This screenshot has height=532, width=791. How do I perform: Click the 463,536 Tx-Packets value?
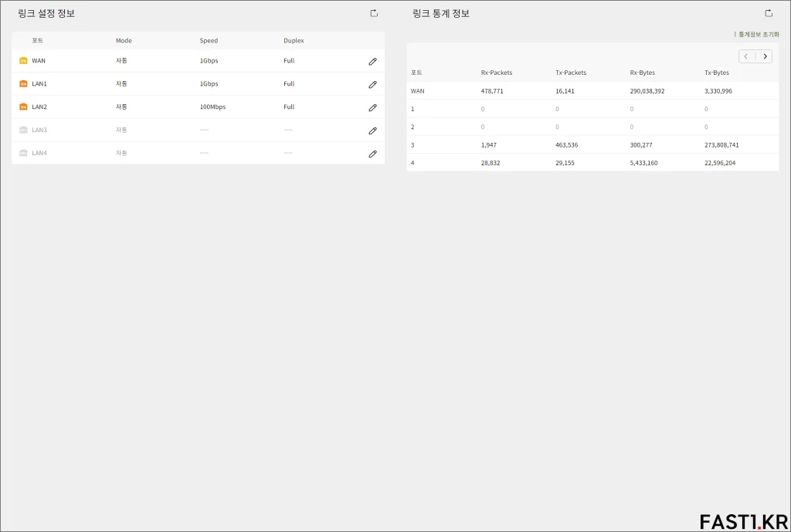566,144
